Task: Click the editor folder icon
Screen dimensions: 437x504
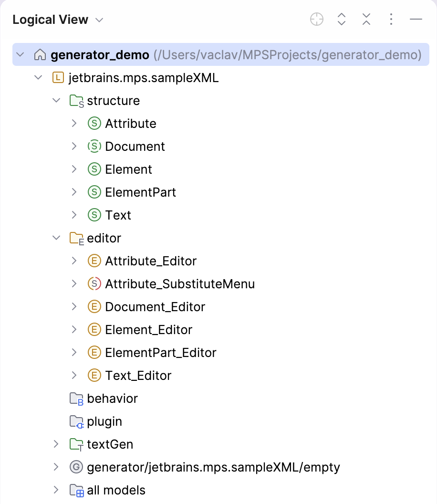Action: click(77, 239)
